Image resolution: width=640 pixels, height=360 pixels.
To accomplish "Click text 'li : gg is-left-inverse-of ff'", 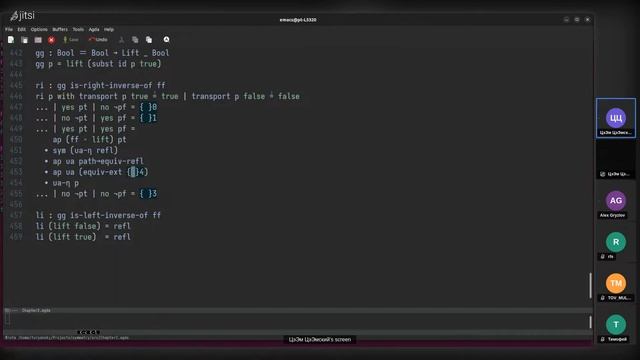I will coord(98,215).
